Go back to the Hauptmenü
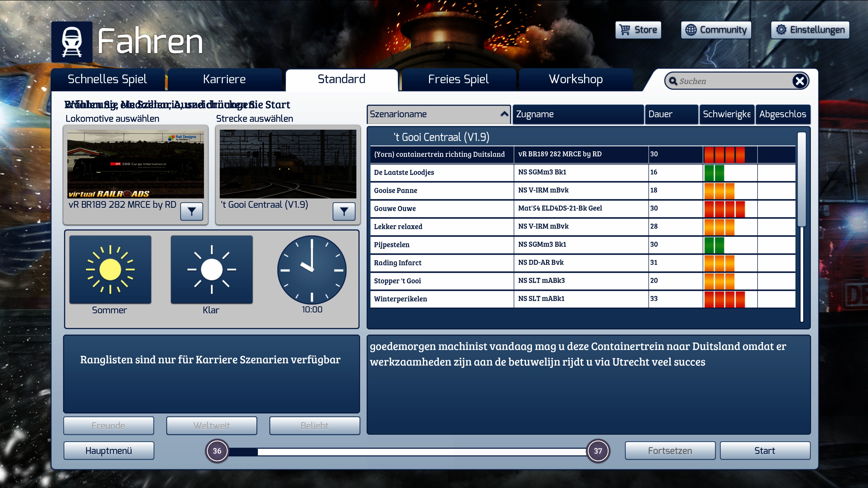 click(x=108, y=451)
